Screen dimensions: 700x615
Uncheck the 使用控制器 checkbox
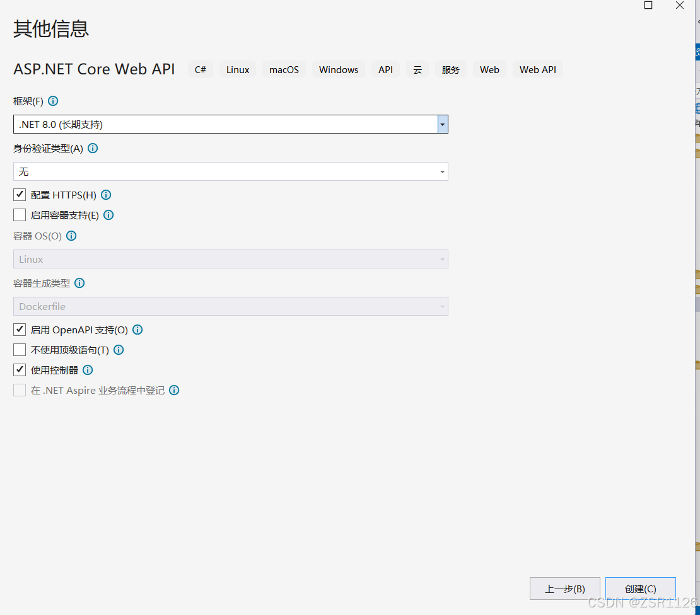tap(19, 370)
